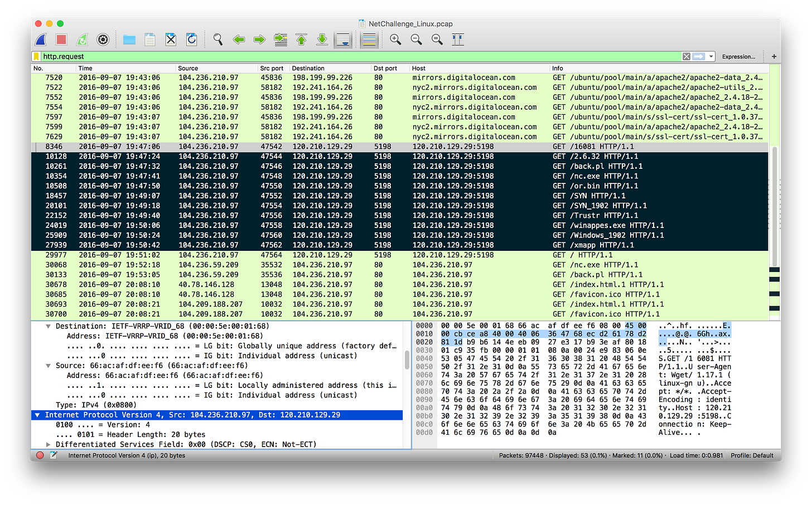Click the Profile: Default status entry
This screenshot has height=505, width=812.
pyautogui.click(x=752, y=455)
